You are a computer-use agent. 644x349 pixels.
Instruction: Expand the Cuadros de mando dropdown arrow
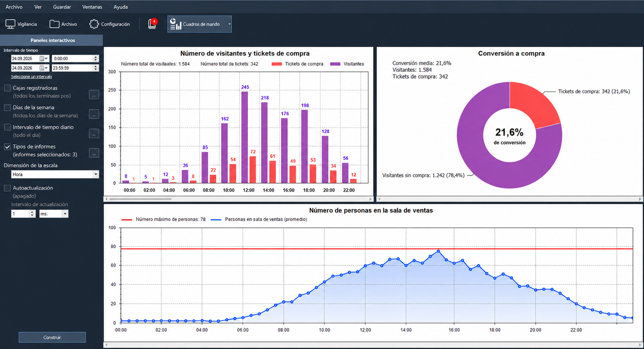(229, 24)
